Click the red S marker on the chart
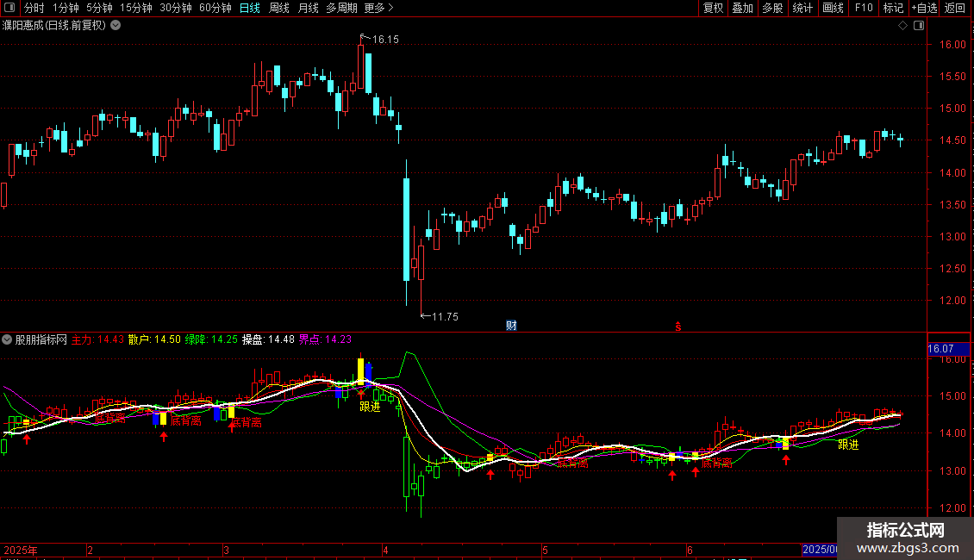 678,327
